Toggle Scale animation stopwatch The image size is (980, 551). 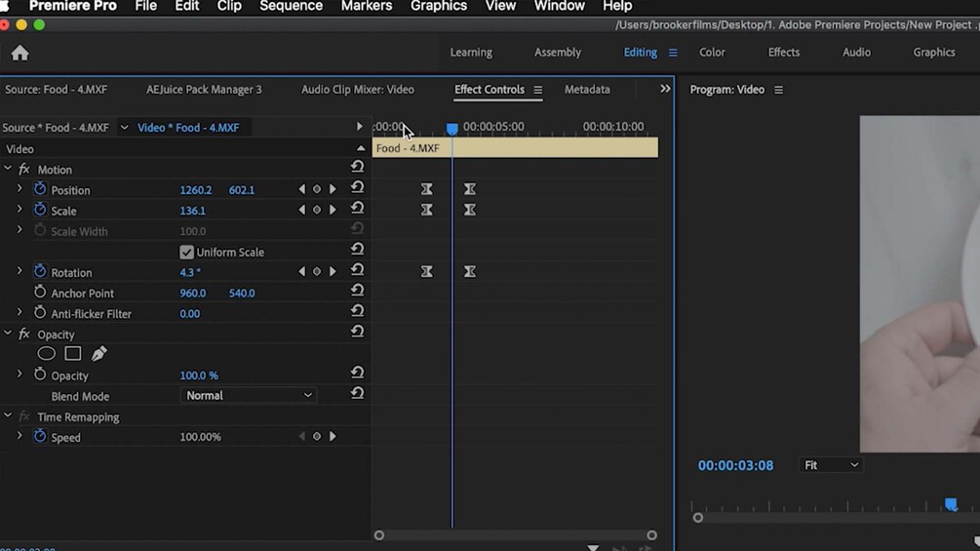click(40, 210)
